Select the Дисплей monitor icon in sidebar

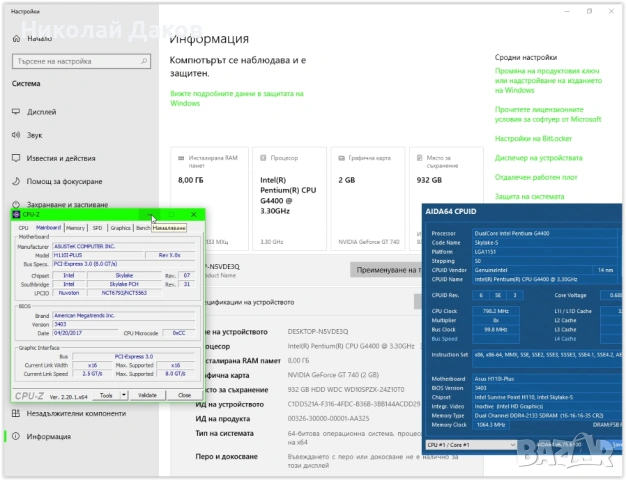(x=16, y=111)
